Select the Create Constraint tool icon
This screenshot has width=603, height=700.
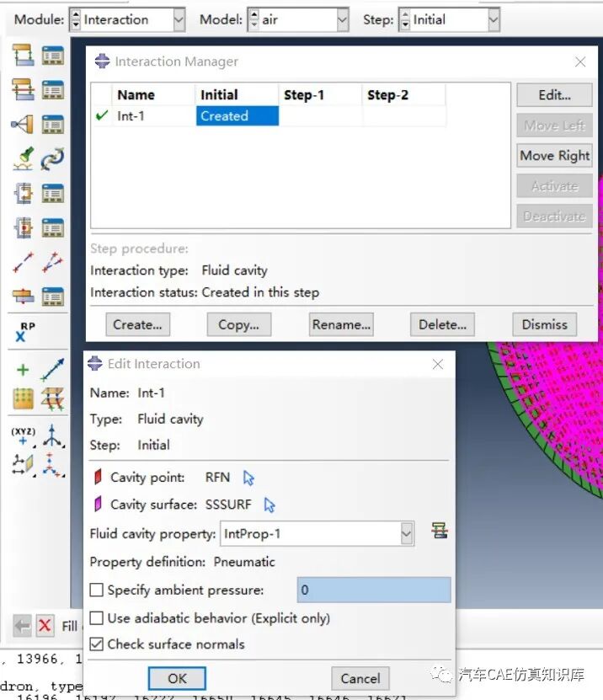[x=23, y=124]
